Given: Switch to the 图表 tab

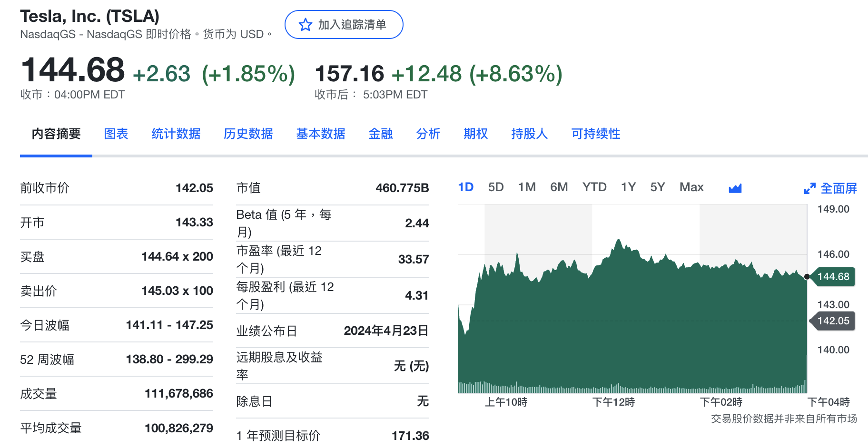Looking at the screenshot, I should 116,134.
